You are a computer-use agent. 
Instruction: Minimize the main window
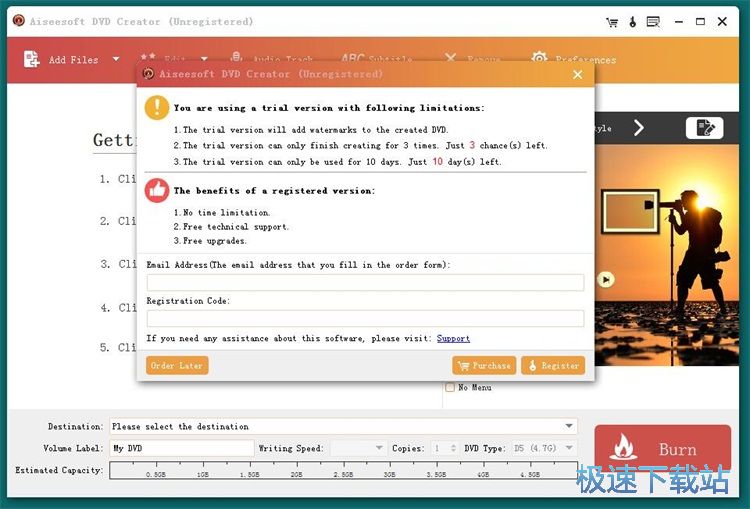point(678,22)
